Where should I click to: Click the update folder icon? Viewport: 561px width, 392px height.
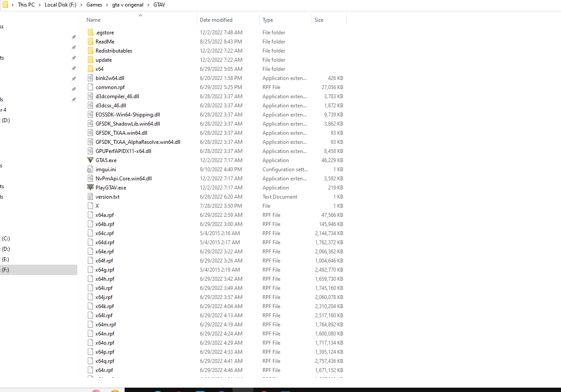[x=90, y=60]
